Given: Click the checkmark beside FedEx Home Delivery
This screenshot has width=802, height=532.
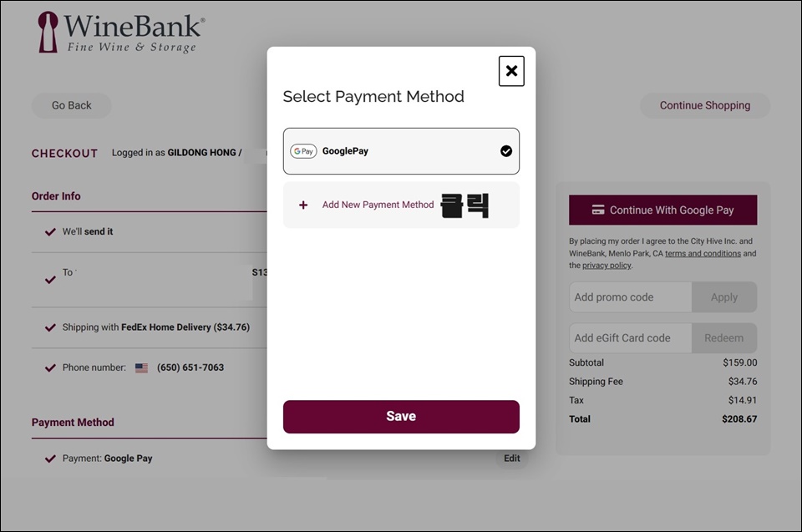Looking at the screenshot, I should [50, 327].
